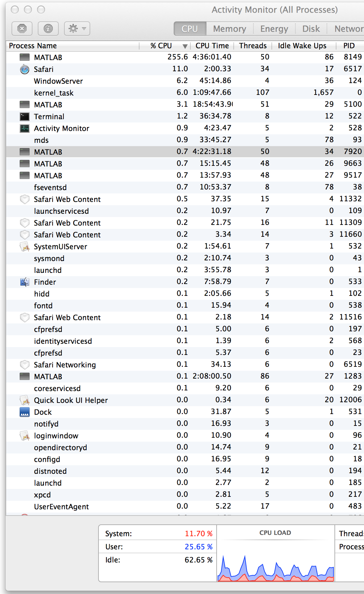Select the coreservicesd process name
This screenshot has width=364, height=594.
(x=57, y=388)
